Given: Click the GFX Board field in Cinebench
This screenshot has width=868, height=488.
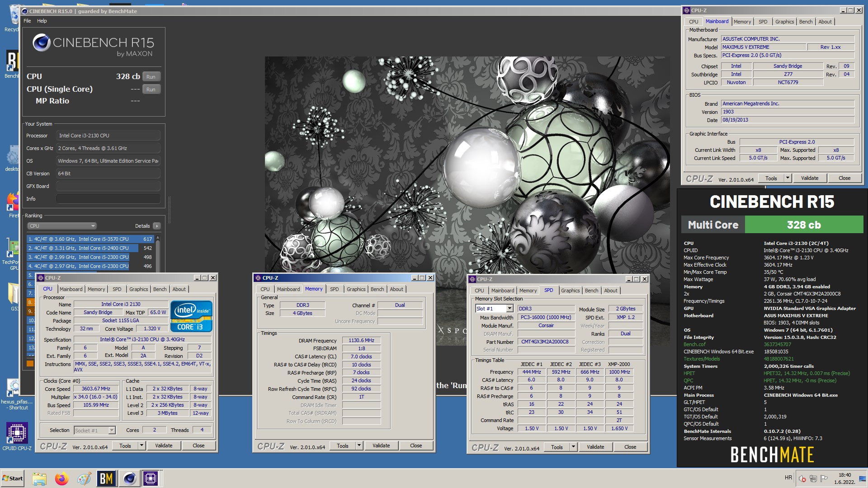Looking at the screenshot, I should tap(108, 186).
